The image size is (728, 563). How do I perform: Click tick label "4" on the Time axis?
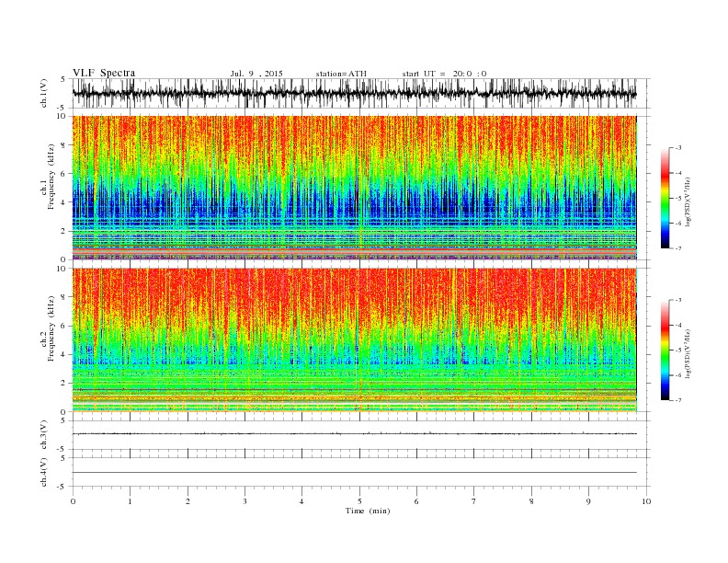301,501
